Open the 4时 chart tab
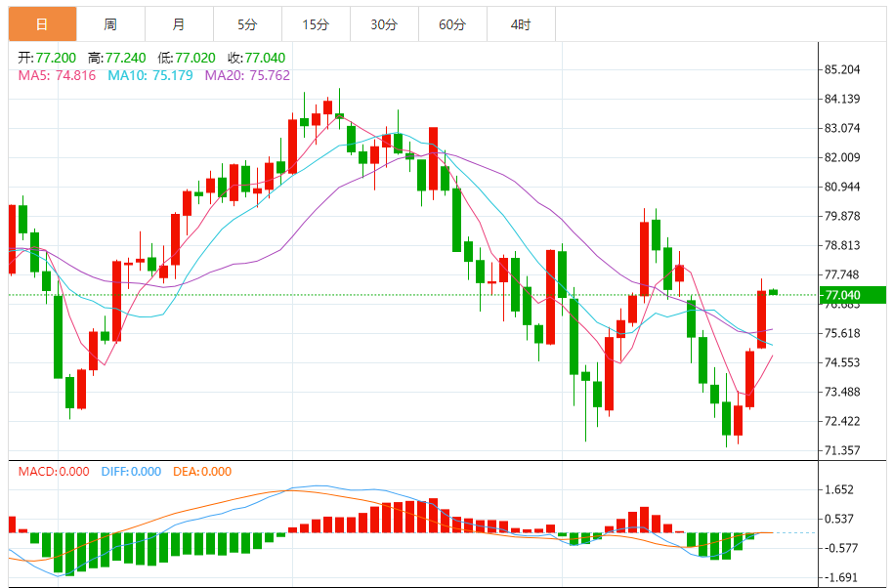 521,23
